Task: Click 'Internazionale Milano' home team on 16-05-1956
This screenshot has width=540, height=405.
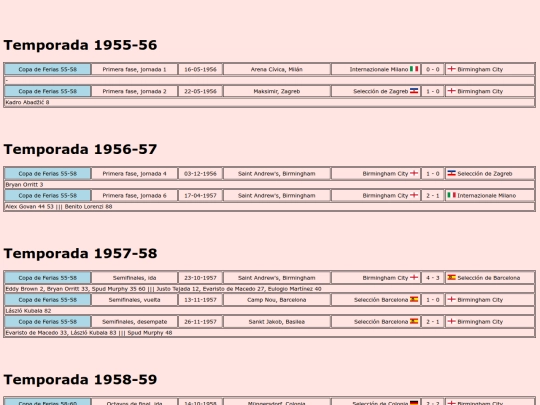Action: [379, 69]
